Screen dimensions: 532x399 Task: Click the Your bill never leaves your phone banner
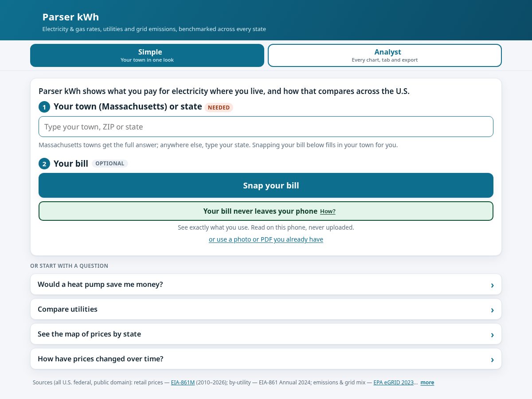266,211
